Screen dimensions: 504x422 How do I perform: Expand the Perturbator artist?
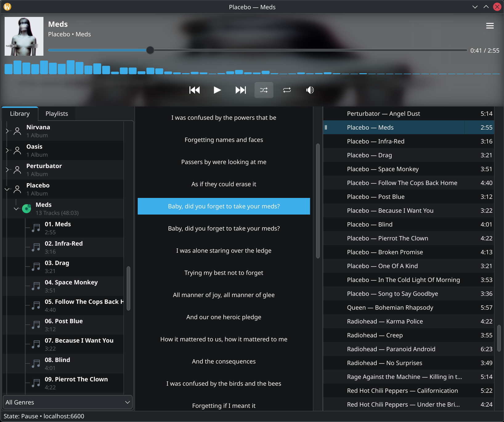pos(7,170)
